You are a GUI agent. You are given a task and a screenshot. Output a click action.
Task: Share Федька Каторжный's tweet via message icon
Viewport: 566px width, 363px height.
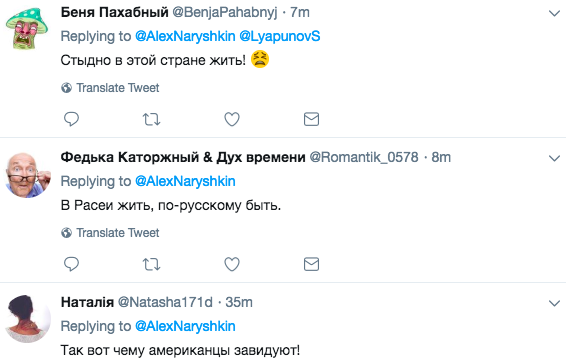(311, 264)
